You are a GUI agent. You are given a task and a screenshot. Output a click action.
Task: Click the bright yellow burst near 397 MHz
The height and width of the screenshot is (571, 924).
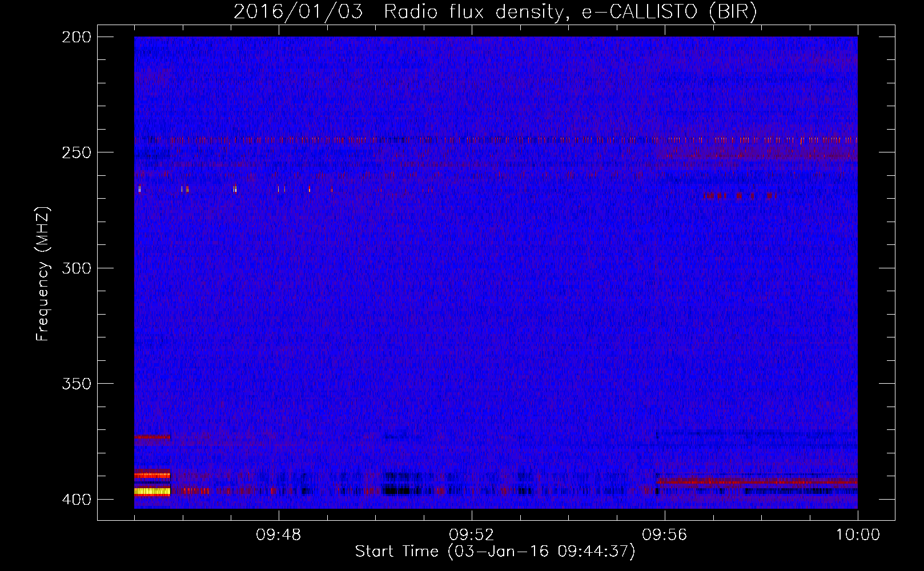(152, 491)
